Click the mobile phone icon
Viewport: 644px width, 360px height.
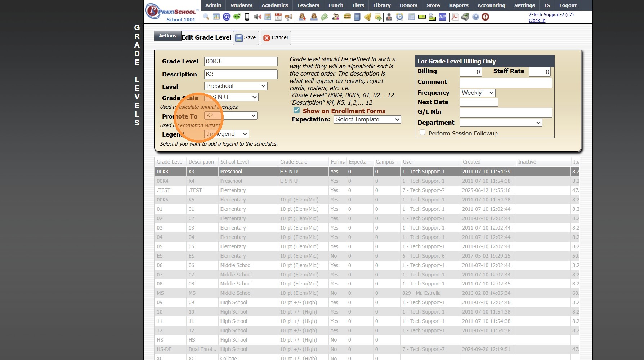coord(247,17)
